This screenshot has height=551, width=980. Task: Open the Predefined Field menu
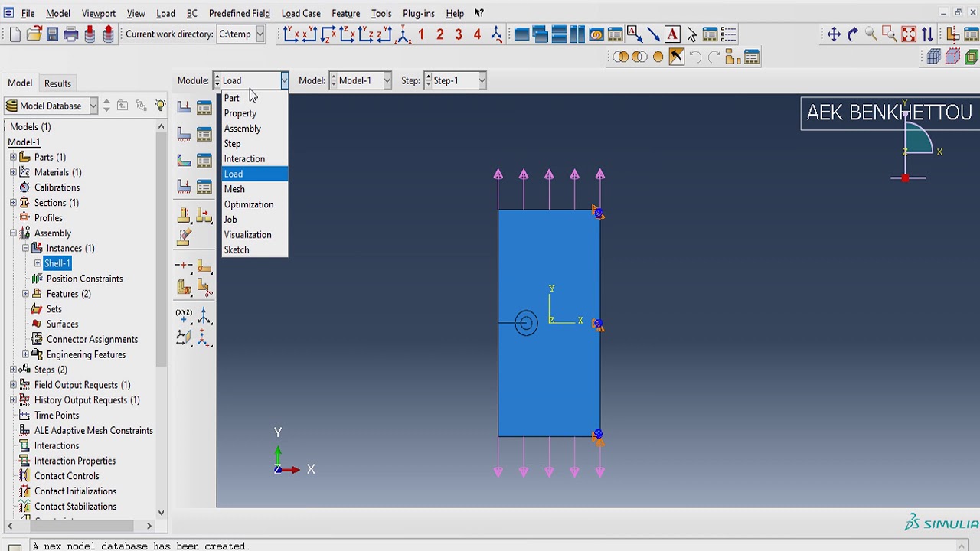coord(239,13)
